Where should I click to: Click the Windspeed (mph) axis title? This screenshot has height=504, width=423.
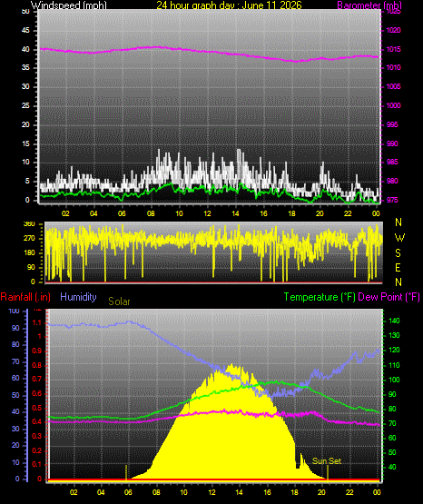(x=68, y=5)
